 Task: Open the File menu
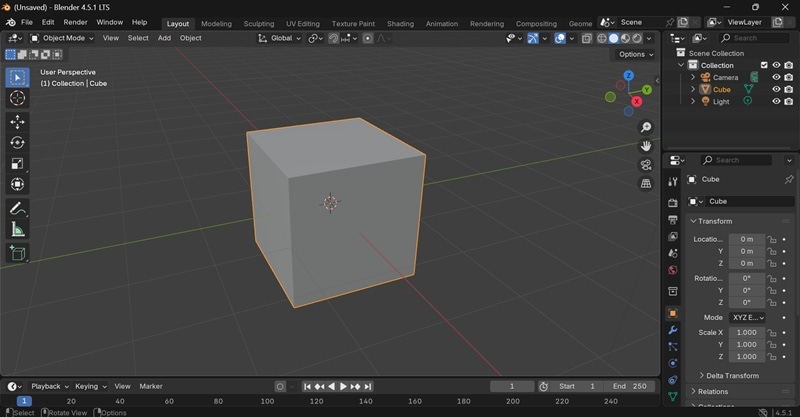pos(27,22)
